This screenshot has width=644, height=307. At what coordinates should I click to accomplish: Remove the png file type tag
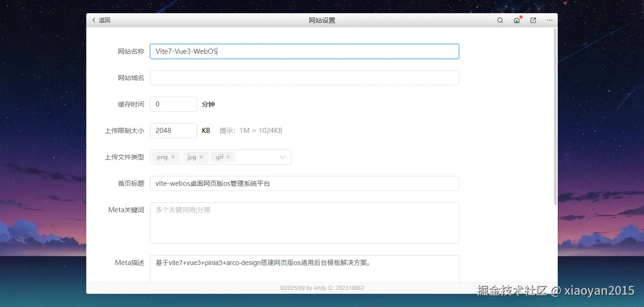pyautogui.click(x=173, y=157)
